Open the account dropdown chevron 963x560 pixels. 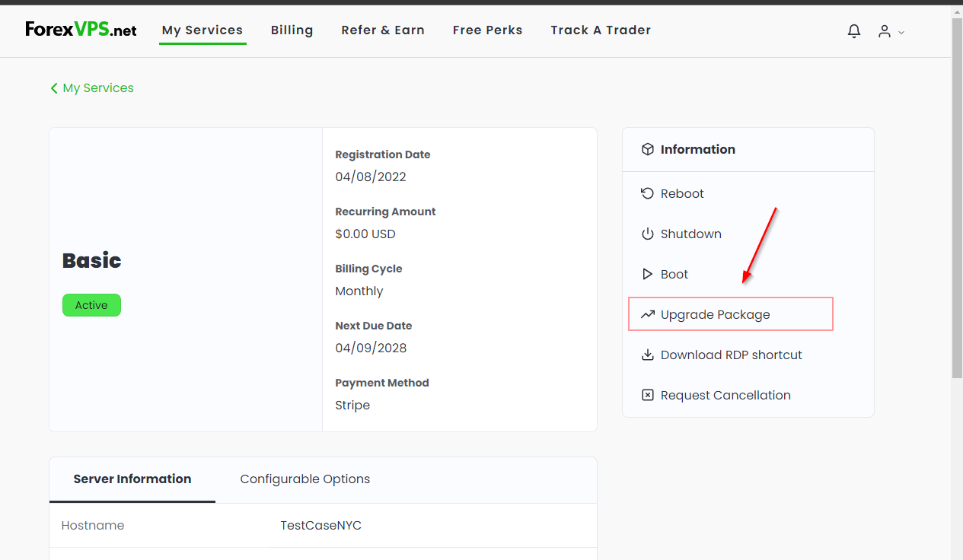[901, 33]
